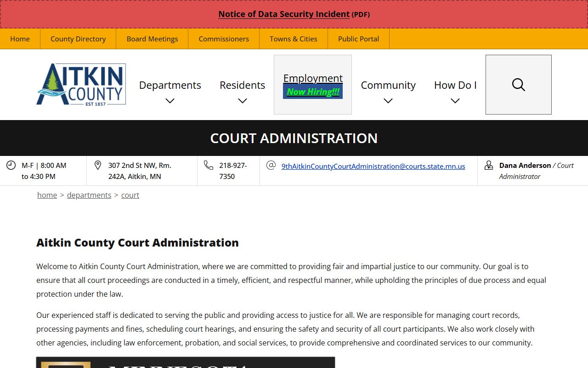This screenshot has height=368, width=588.
Task: Click the Aitkin County logo
Action: pyautogui.click(x=81, y=85)
